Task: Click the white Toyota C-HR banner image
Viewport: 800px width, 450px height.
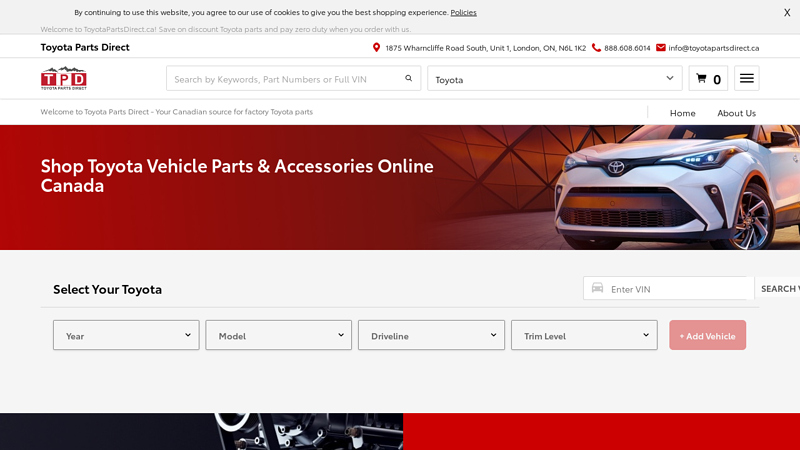Action: 677,187
